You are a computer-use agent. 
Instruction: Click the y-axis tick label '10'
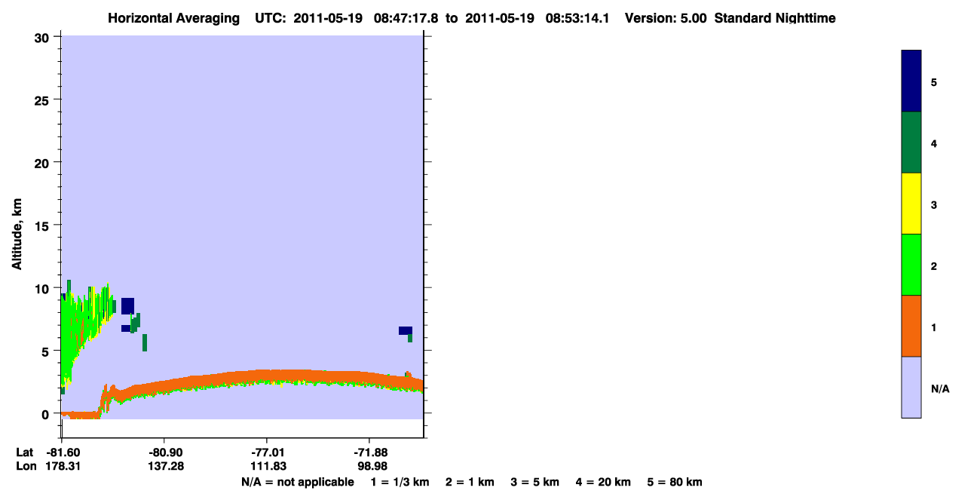pyautogui.click(x=44, y=288)
